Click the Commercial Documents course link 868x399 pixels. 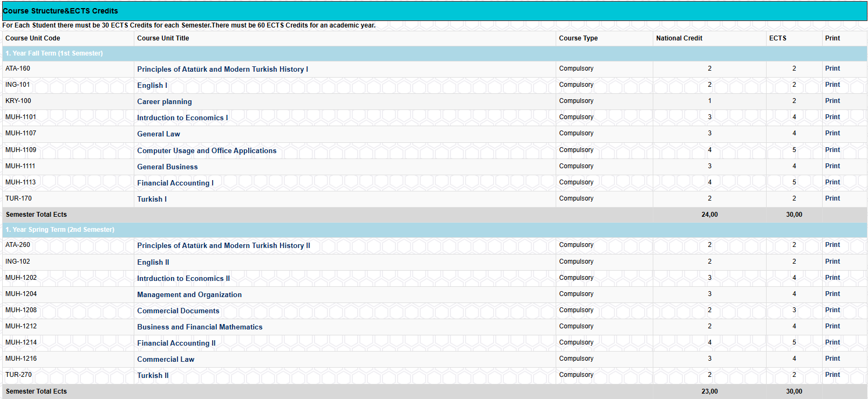pos(178,311)
